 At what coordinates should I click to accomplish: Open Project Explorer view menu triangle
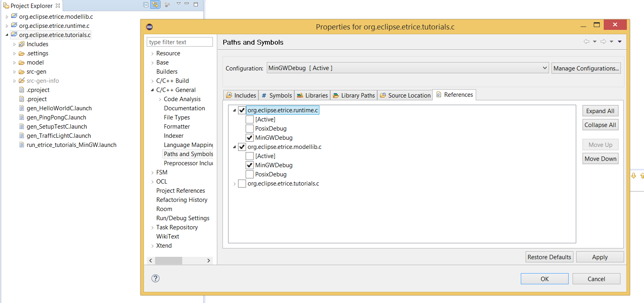tap(179, 4)
